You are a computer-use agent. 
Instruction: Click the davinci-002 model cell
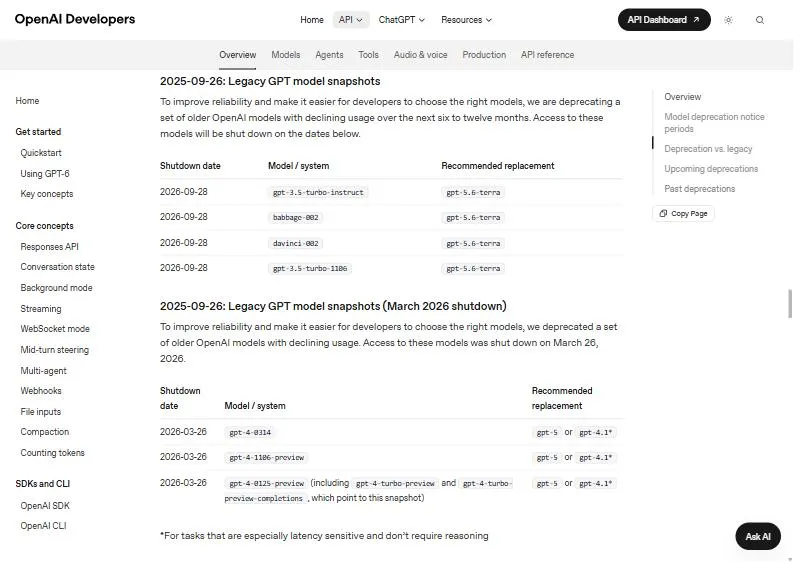(x=295, y=243)
